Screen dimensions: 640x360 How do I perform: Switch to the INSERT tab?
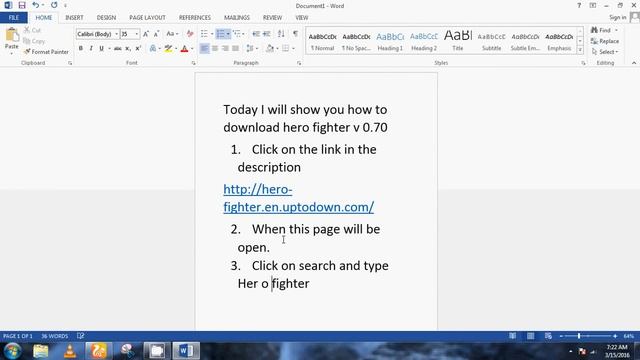pos(74,18)
